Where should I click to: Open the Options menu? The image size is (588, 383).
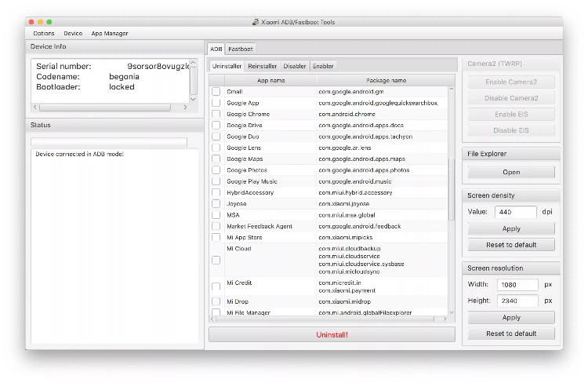pos(44,34)
